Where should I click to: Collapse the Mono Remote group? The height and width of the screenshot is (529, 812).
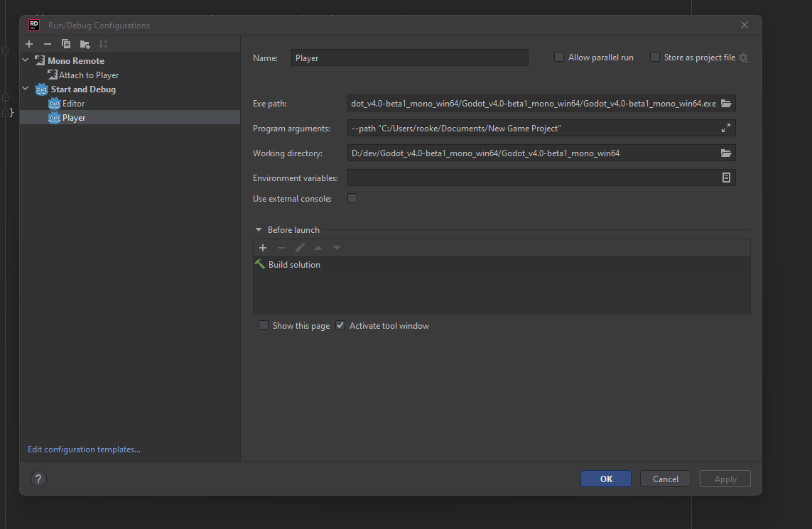point(25,60)
